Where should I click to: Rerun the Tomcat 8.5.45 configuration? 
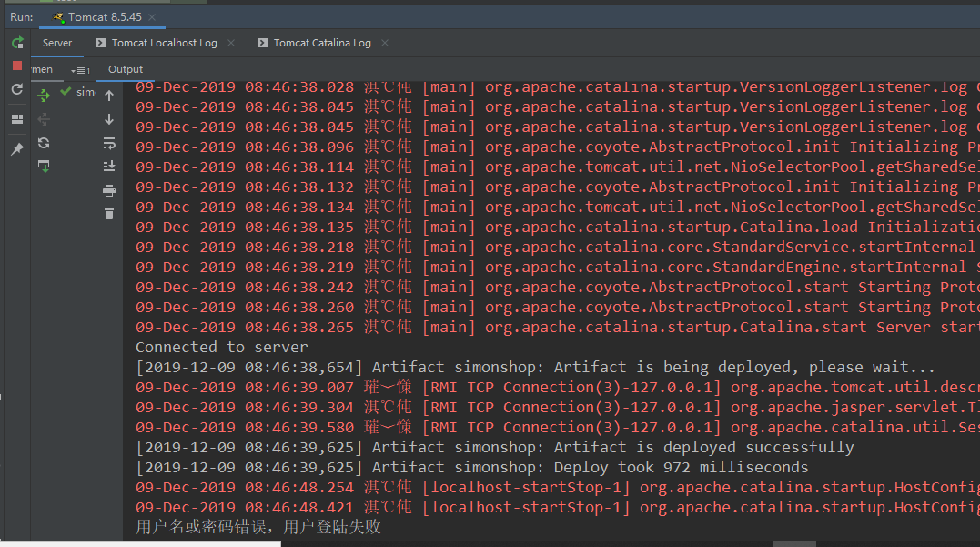[x=17, y=43]
